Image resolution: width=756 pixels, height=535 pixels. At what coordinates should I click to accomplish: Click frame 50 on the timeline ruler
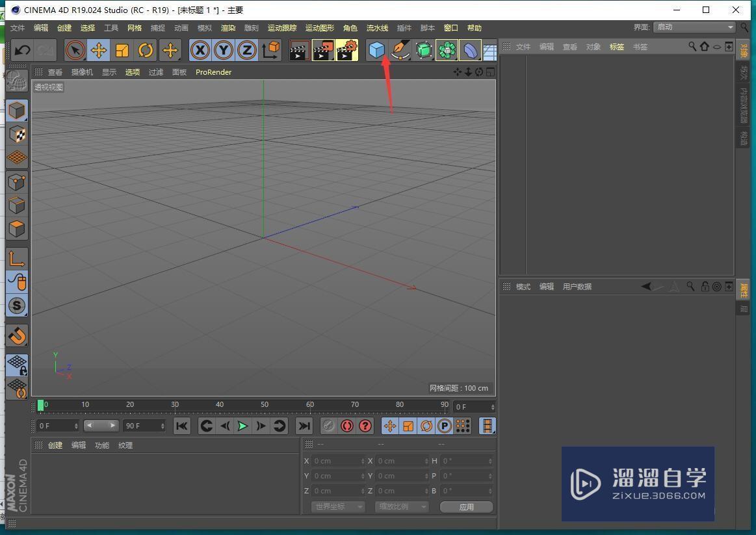[x=265, y=406]
